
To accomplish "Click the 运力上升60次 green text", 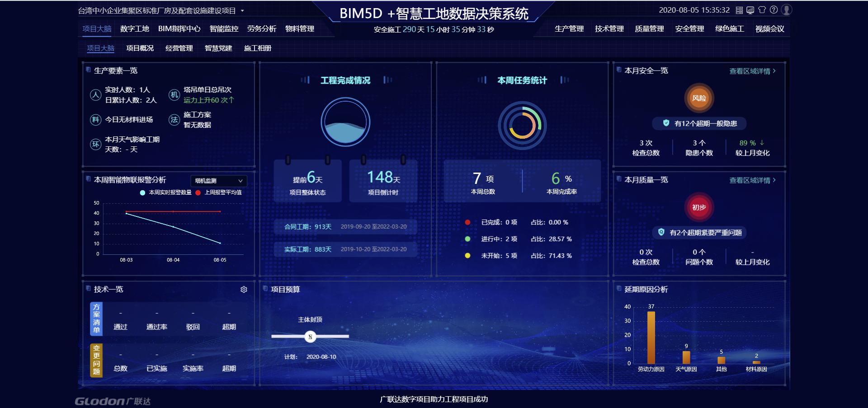I will coord(208,100).
